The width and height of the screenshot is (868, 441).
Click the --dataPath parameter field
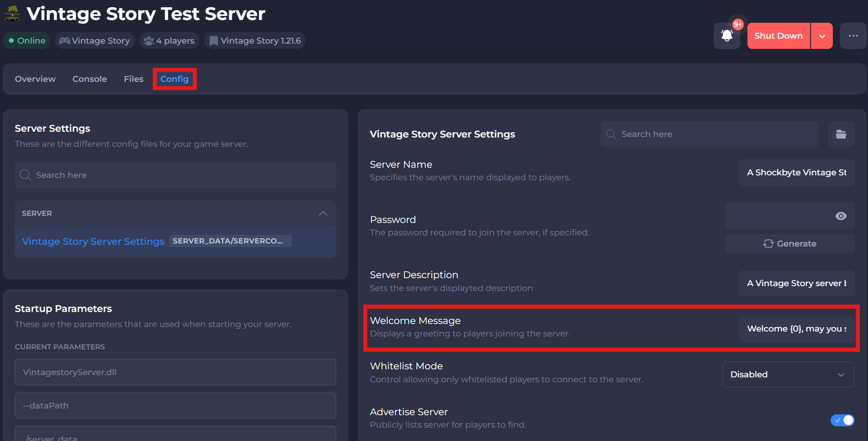click(175, 405)
